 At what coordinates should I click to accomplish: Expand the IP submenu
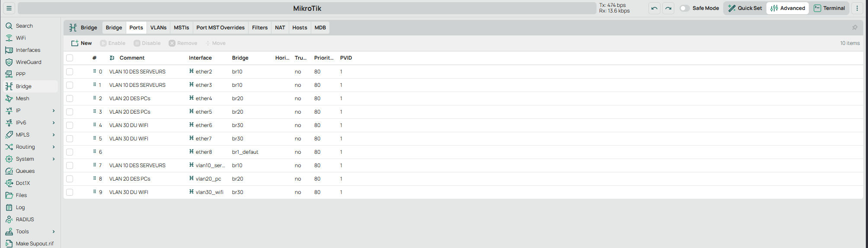click(54, 111)
